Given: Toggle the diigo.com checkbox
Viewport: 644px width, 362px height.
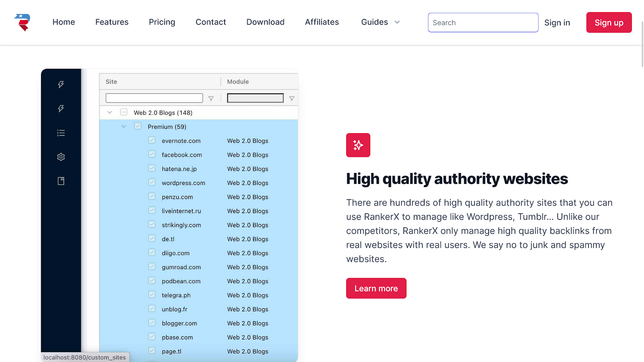Looking at the screenshot, I should point(152,252).
